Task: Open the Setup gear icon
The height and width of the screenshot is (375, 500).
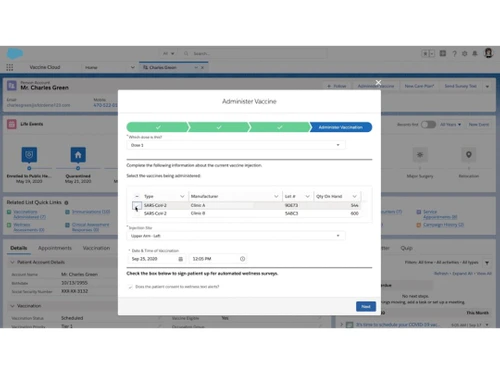Action: tap(464, 54)
